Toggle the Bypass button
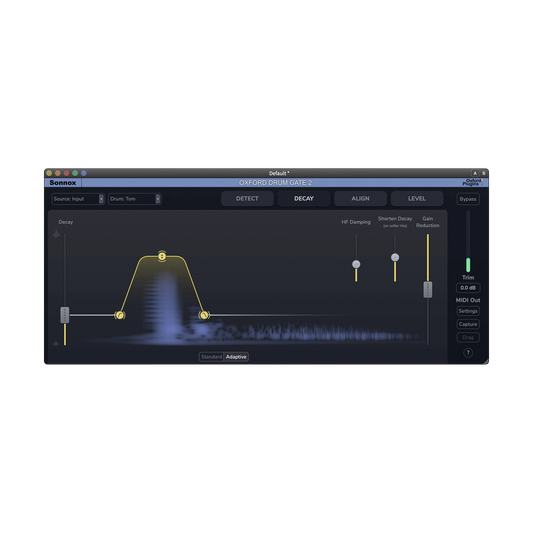This screenshot has width=533, height=533. coord(468,199)
